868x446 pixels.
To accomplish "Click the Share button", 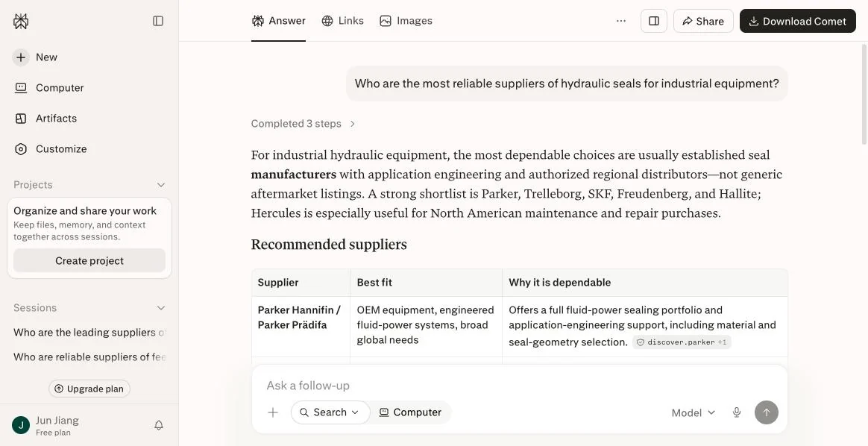I will (703, 21).
